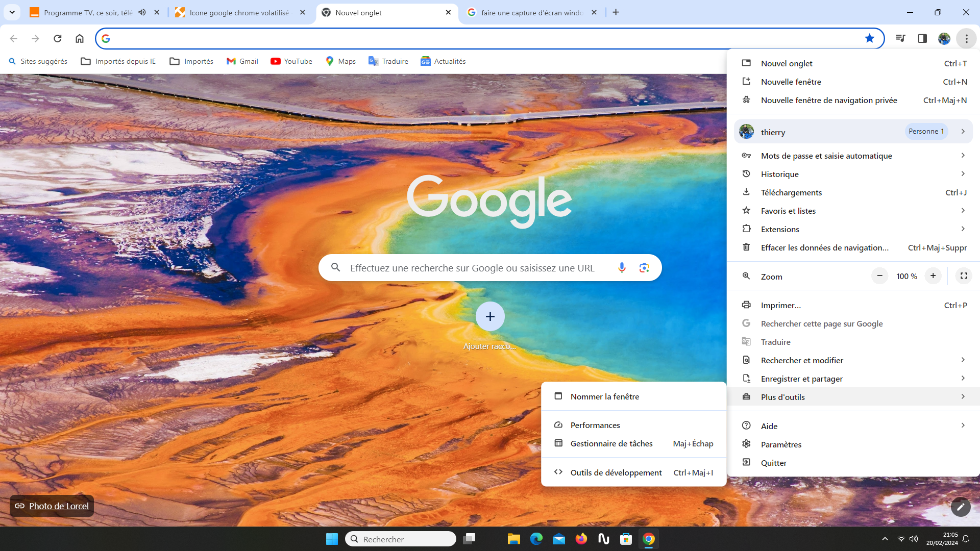Viewport: 980px width, 551px height.
Task: Launch Microsoft Edge from the taskbar
Action: coord(536,539)
